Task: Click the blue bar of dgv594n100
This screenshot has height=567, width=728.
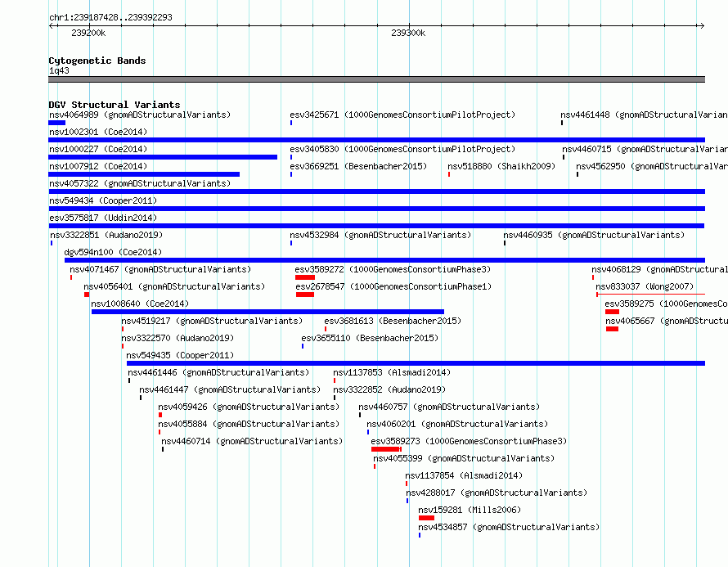Action: (x=384, y=260)
